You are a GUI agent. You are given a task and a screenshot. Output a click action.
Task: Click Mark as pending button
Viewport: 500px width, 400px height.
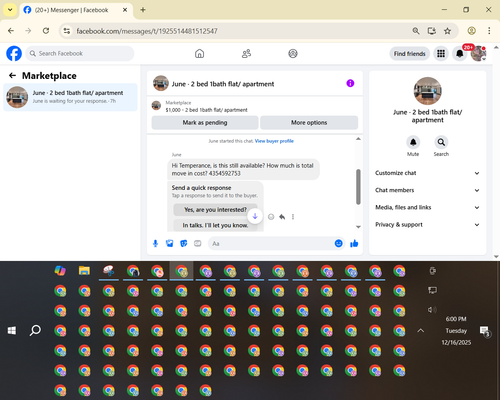click(205, 123)
